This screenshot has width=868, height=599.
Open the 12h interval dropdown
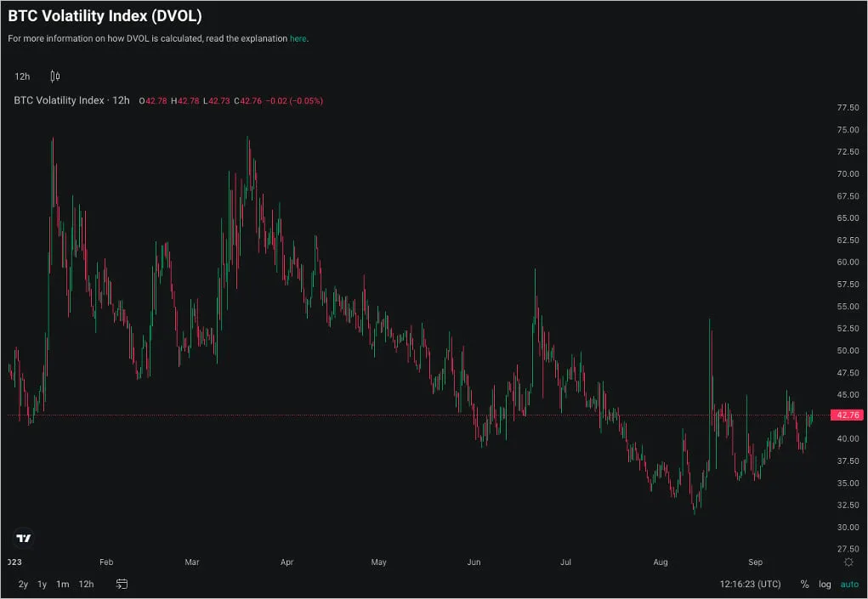22,76
